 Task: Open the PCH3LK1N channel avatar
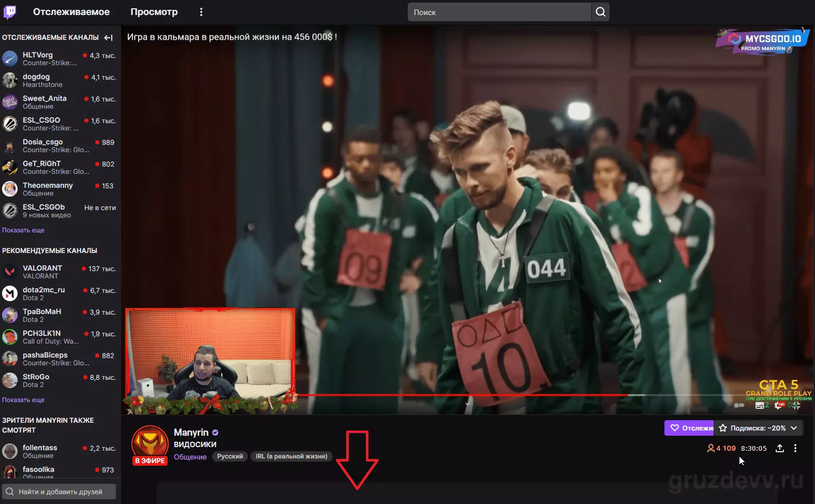click(10, 337)
